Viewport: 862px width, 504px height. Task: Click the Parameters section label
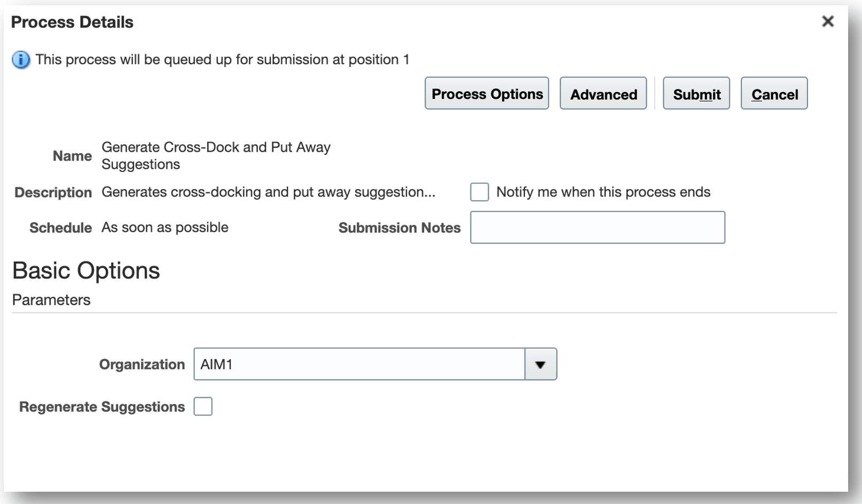[51, 300]
